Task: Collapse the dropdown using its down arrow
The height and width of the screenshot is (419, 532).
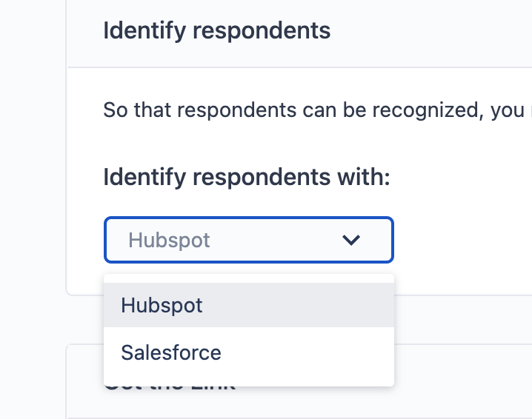Action: (351, 240)
